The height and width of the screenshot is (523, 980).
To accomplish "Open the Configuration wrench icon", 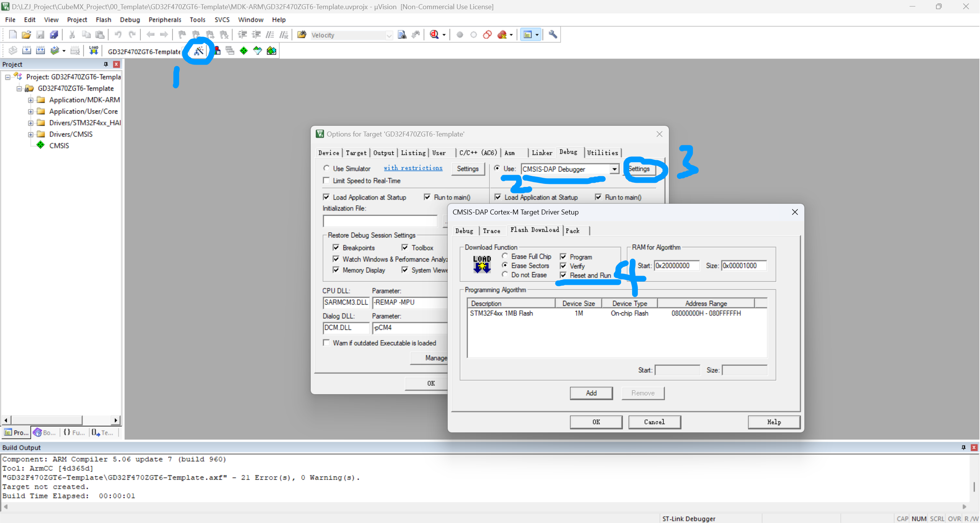I will click(x=553, y=35).
